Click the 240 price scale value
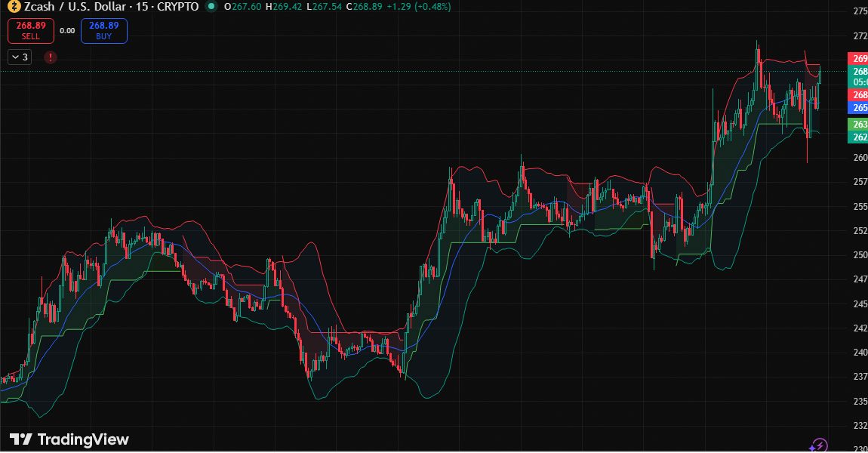 (860, 353)
